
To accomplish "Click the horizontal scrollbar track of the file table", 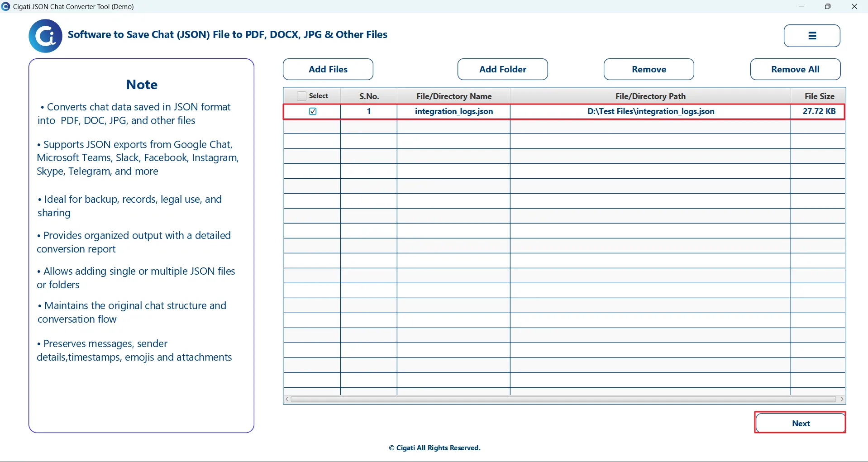I will tap(563, 399).
